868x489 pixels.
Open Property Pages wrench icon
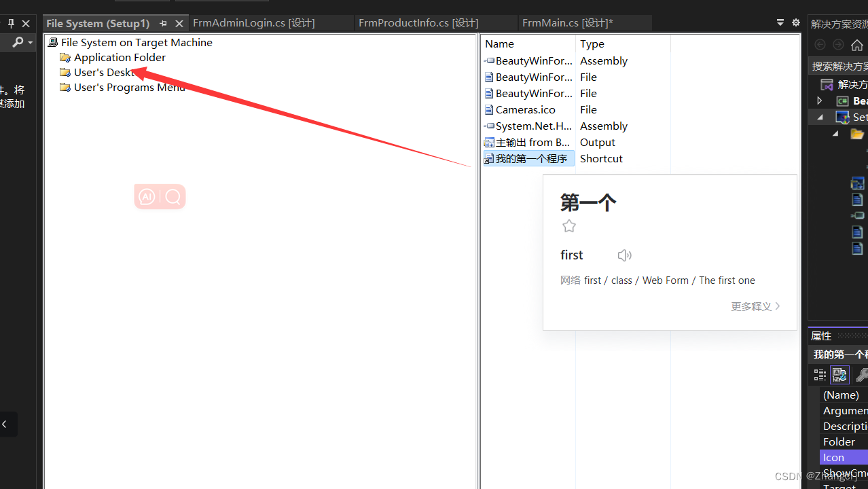tap(861, 375)
